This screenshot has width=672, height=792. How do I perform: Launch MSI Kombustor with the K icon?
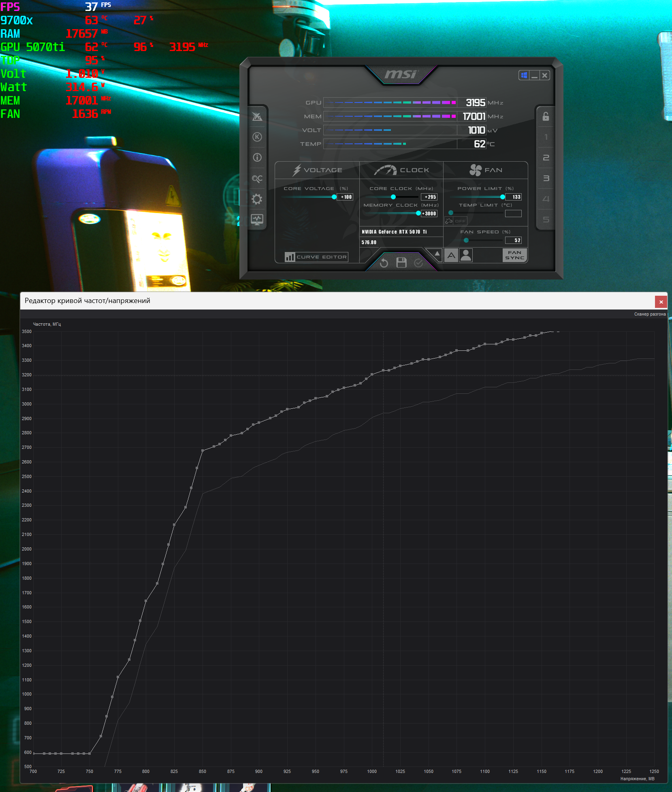(x=257, y=137)
